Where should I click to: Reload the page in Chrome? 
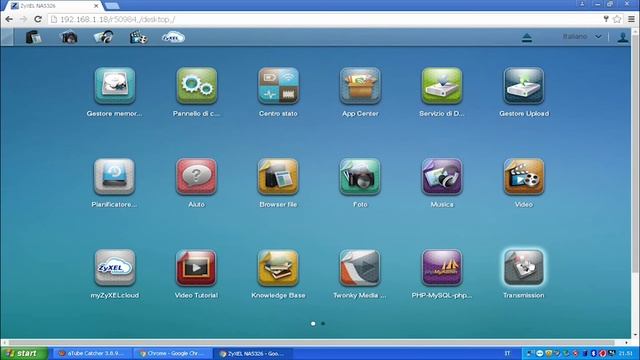(x=38, y=19)
